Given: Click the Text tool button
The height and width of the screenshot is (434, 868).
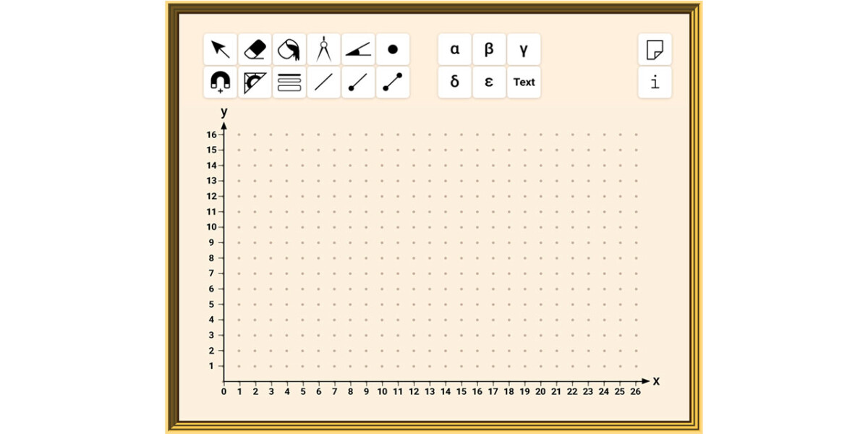Looking at the screenshot, I should pyautogui.click(x=524, y=82).
